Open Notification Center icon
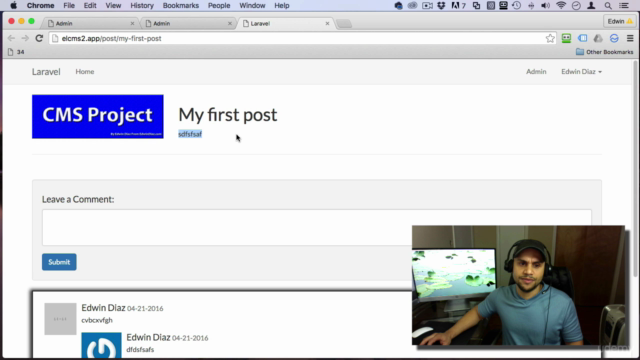This screenshot has height=360, width=640. (x=624, y=5)
